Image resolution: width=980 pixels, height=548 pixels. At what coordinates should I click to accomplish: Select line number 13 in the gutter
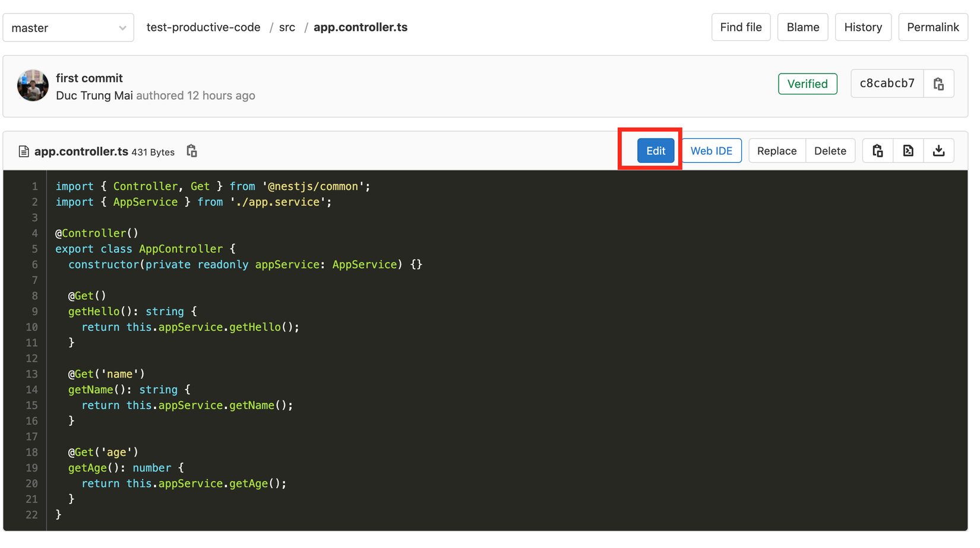pyautogui.click(x=32, y=374)
